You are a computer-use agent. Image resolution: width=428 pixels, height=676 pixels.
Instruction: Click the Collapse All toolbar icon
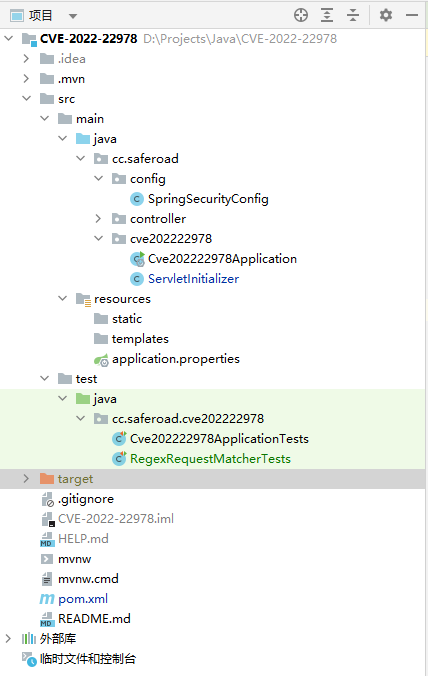point(353,16)
